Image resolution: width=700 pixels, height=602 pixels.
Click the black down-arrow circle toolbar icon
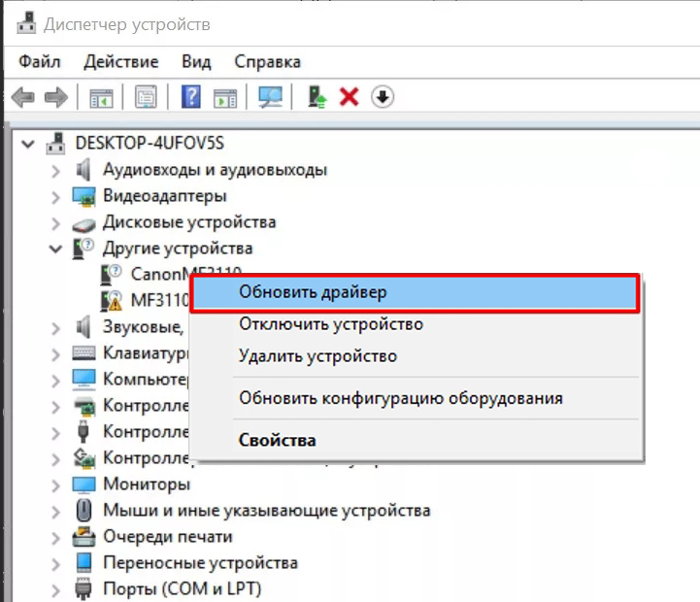click(383, 97)
